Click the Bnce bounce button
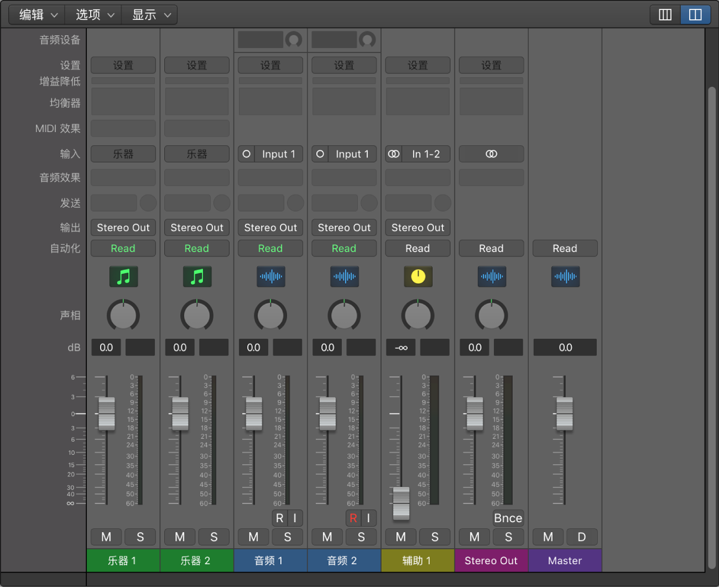 [x=508, y=518]
